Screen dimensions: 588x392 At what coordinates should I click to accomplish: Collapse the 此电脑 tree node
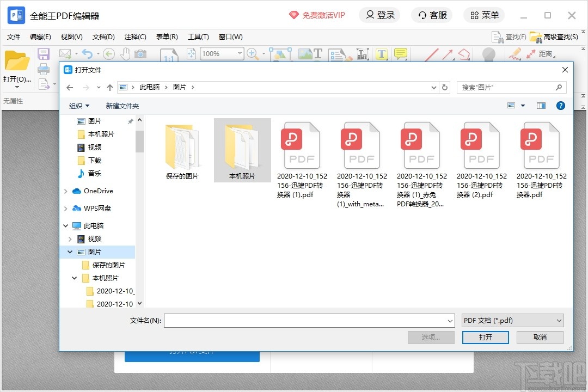pos(65,225)
